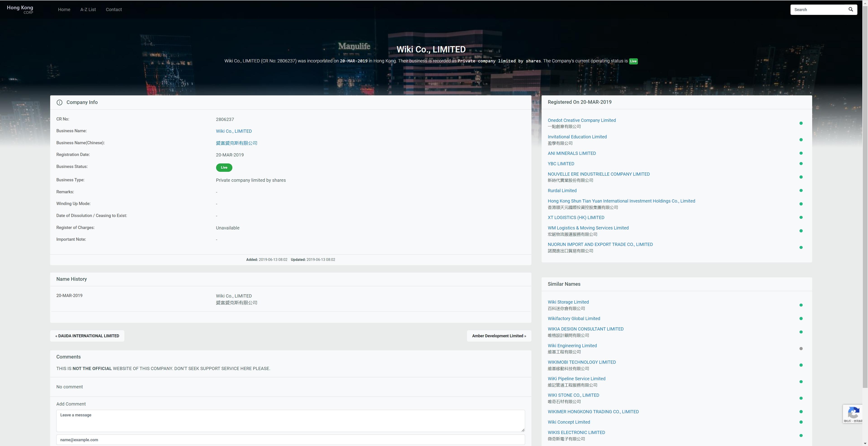
Task: Open Wiki Engineering Limited link
Action: tap(572, 346)
